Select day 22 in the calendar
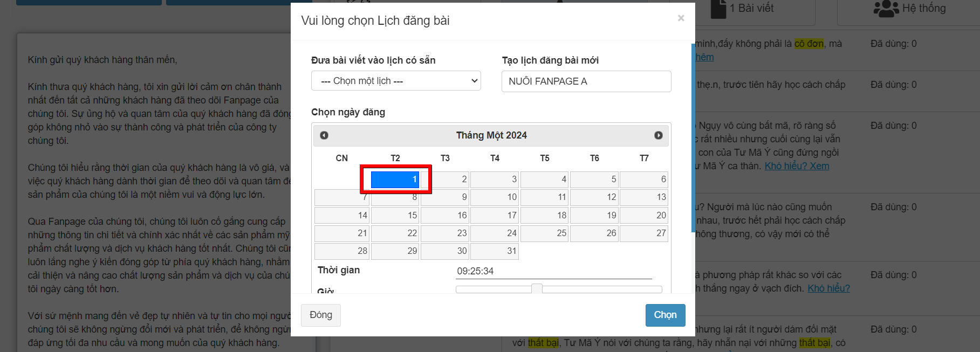 click(395, 233)
